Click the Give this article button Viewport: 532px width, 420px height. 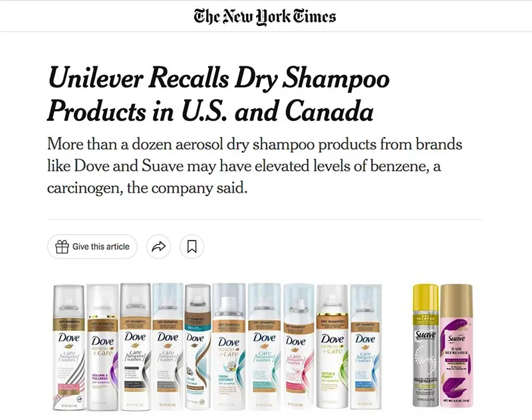[x=92, y=247]
